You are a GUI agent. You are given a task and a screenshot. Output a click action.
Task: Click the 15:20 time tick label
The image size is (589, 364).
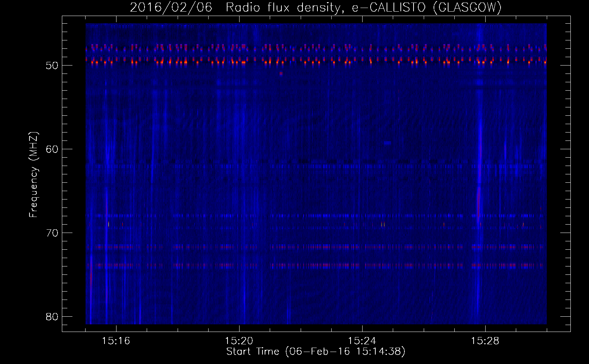(239, 341)
